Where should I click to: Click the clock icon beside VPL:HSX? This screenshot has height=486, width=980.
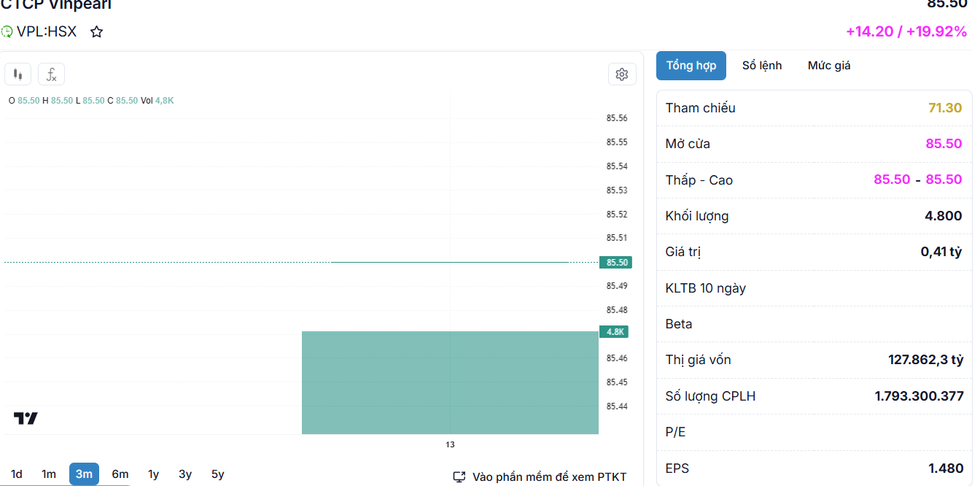[x=7, y=32]
